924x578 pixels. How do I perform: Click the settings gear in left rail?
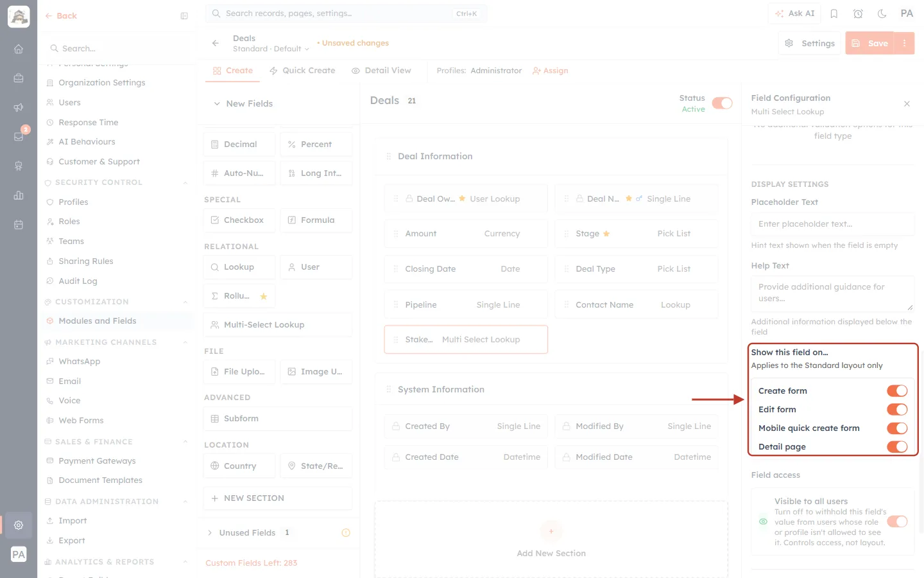pyautogui.click(x=19, y=525)
